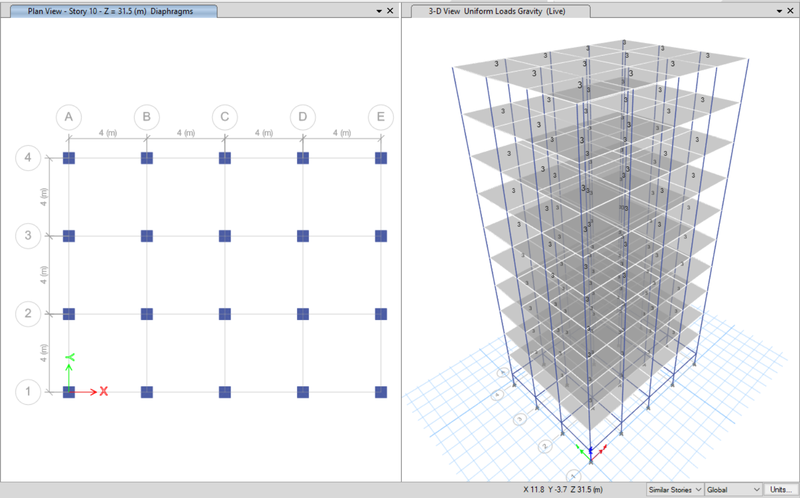Select grid bubble C

pyautogui.click(x=225, y=117)
